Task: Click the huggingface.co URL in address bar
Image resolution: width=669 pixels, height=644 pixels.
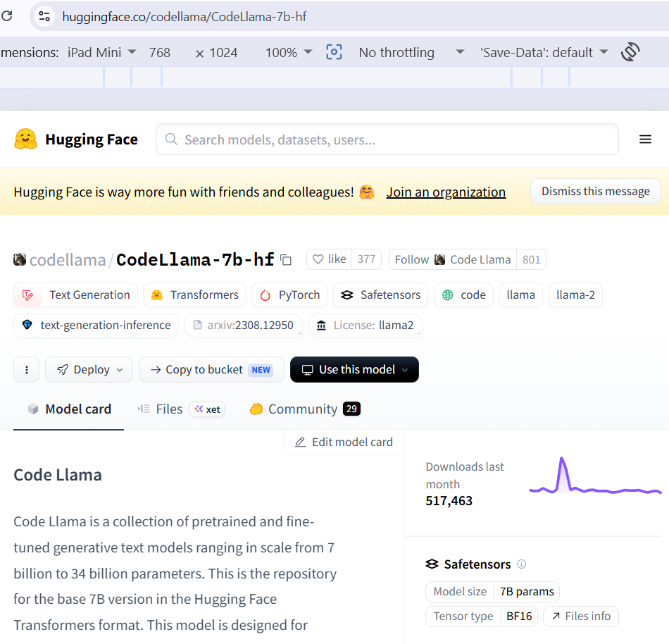Action: 184,17
